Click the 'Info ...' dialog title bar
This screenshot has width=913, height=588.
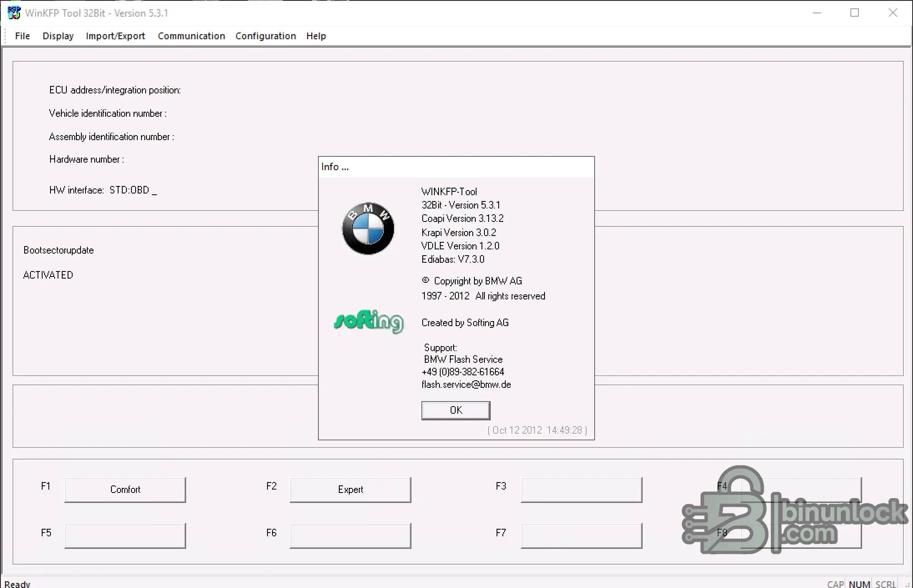click(x=456, y=167)
